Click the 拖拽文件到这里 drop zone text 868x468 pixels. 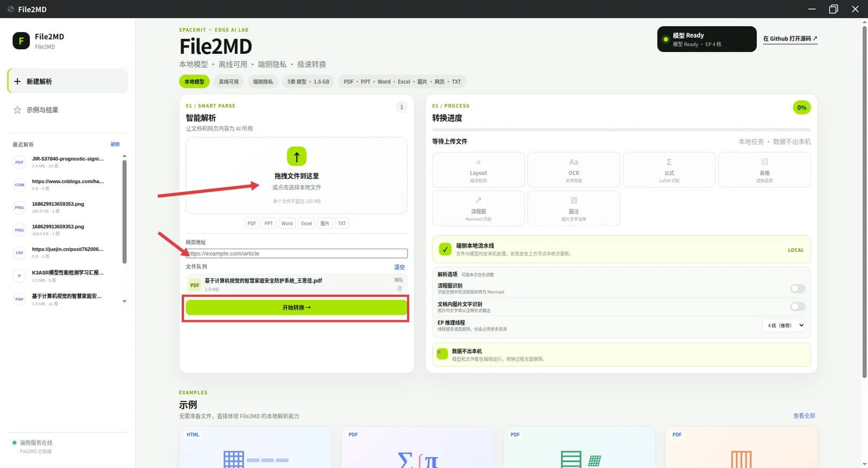[x=297, y=176]
